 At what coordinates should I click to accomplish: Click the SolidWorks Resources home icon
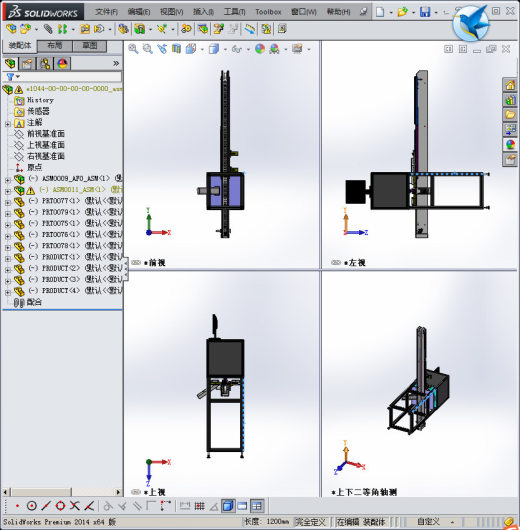click(510, 85)
